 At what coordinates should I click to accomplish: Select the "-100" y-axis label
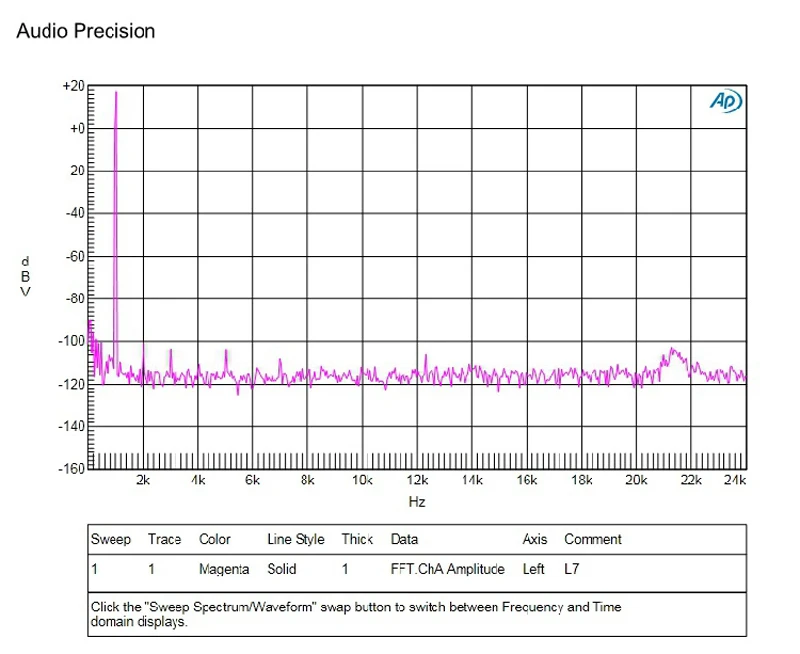click(x=71, y=341)
